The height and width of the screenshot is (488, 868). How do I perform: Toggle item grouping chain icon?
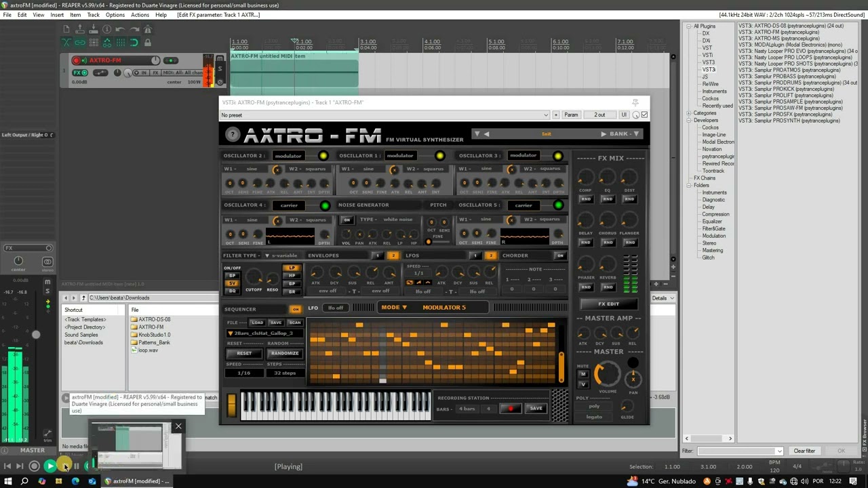tap(80, 42)
